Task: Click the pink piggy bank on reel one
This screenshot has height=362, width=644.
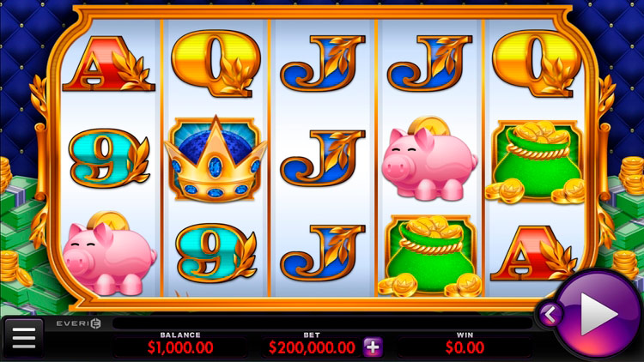Action: (109, 254)
